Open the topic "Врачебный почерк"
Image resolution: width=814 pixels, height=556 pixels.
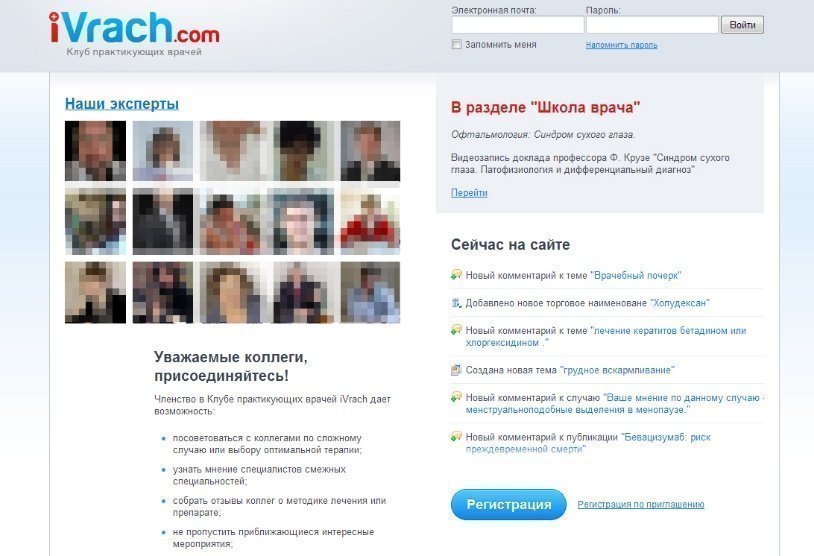[x=636, y=276]
